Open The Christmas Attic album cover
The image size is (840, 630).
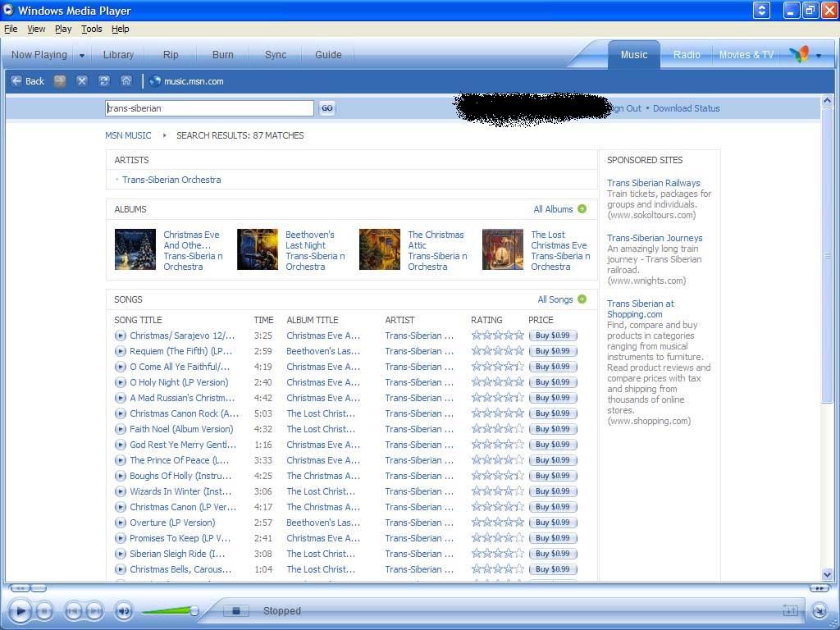379,249
